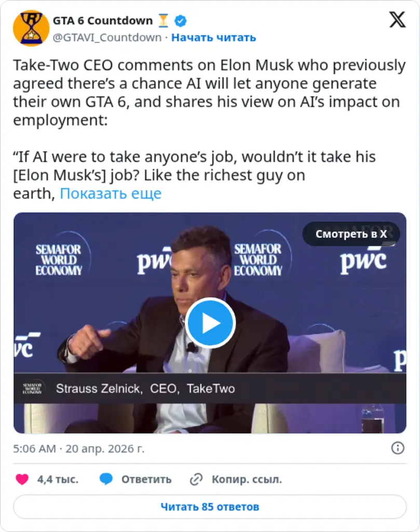This screenshot has height=532, width=420.
Task: Click the blue verified badge
Action: pyautogui.click(x=180, y=21)
